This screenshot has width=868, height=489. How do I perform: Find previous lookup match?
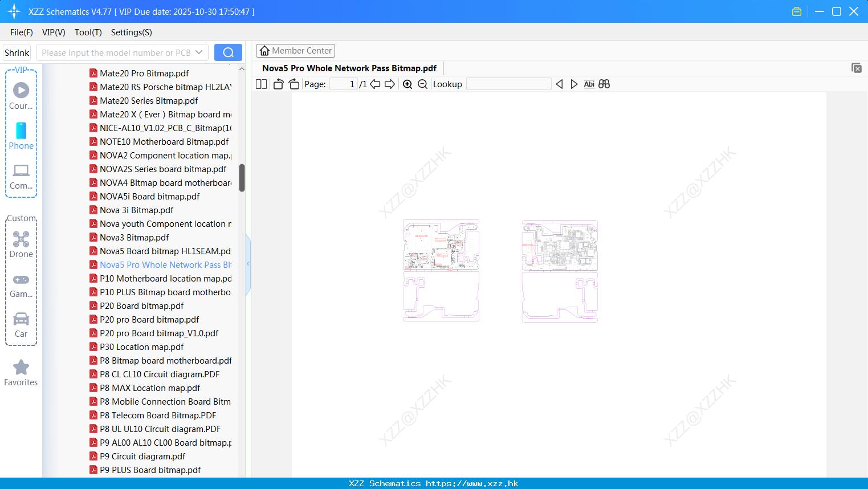point(559,84)
